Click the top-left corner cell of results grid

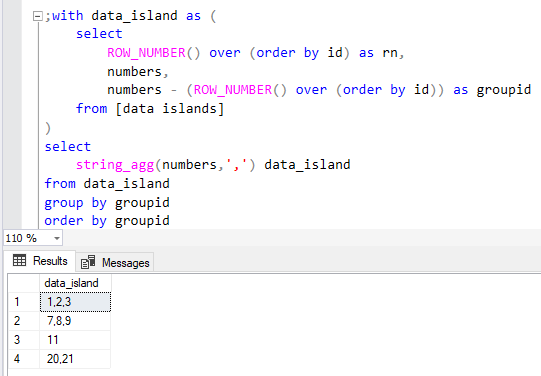click(23, 283)
